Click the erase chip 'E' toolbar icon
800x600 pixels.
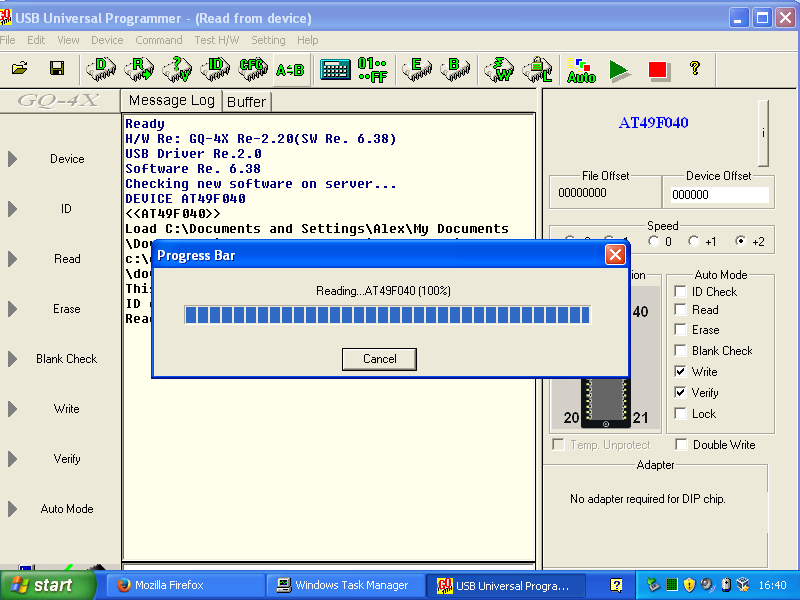click(x=416, y=69)
